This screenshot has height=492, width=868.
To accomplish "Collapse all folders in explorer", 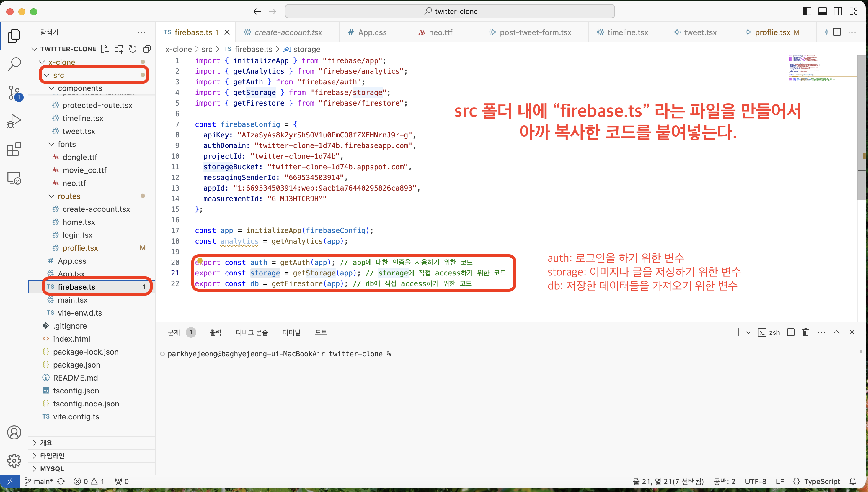I will pos(147,49).
